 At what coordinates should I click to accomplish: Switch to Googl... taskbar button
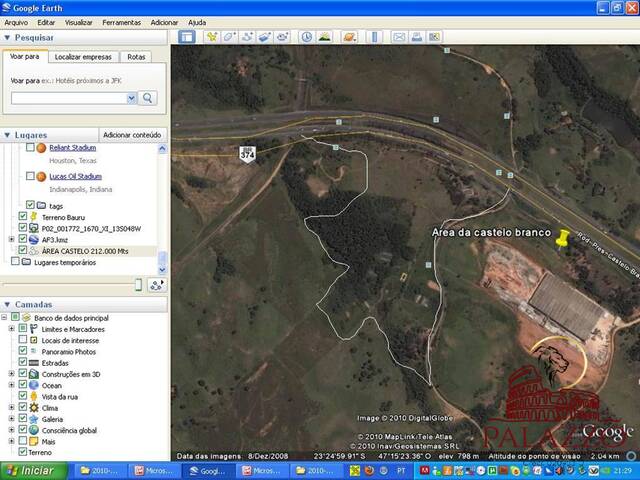(x=208, y=471)
